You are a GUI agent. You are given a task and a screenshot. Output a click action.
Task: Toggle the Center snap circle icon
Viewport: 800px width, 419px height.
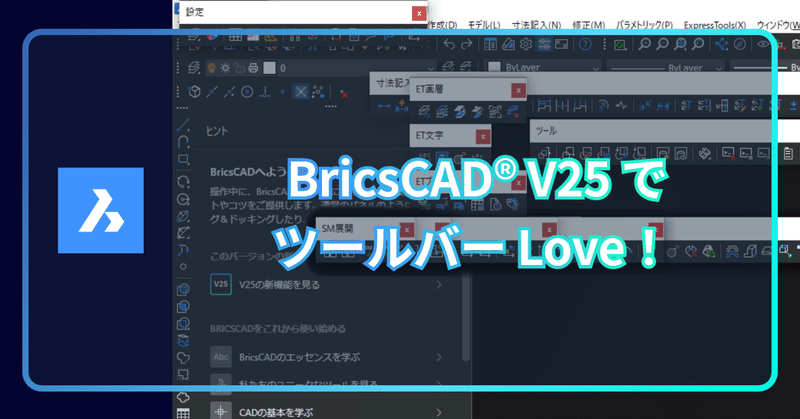point(247,92)
